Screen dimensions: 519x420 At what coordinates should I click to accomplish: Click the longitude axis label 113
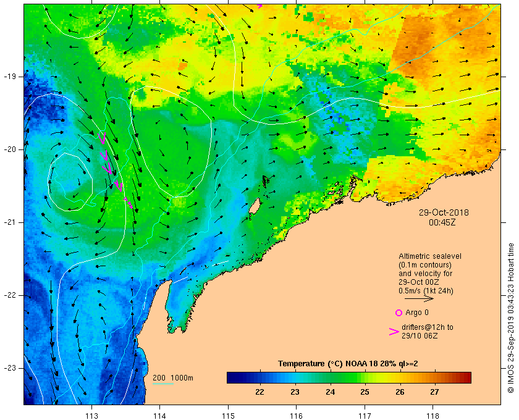(91, 416)
